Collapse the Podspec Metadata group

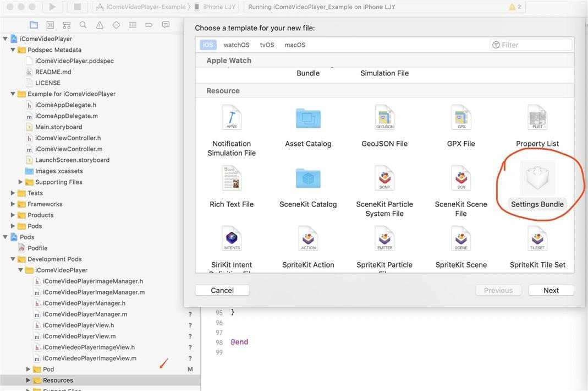13,50
